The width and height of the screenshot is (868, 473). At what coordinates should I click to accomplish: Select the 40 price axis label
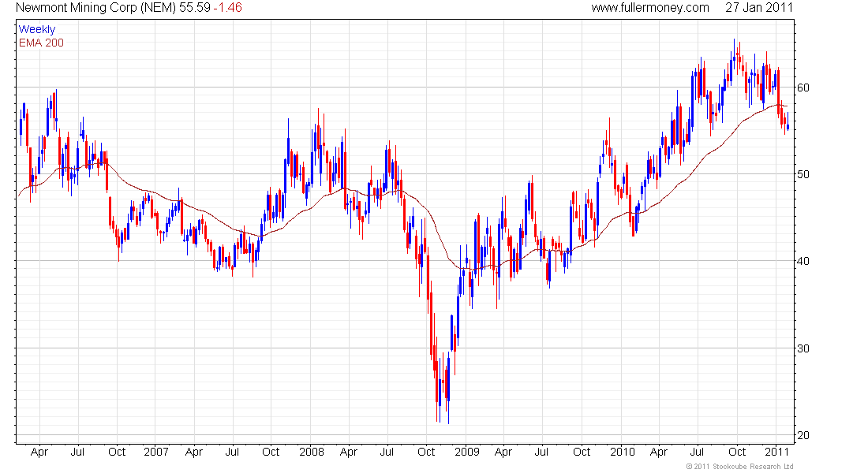(x=803, y=262)
